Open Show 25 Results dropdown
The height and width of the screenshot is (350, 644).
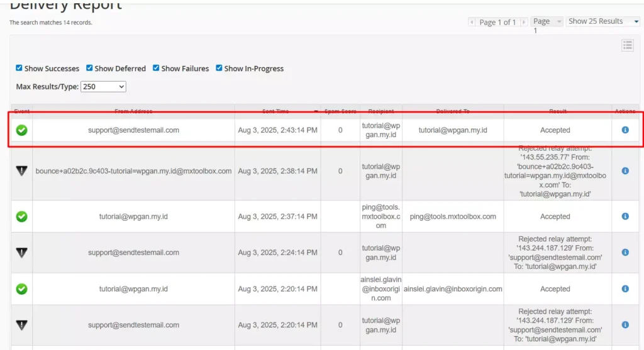click(603, 21)
